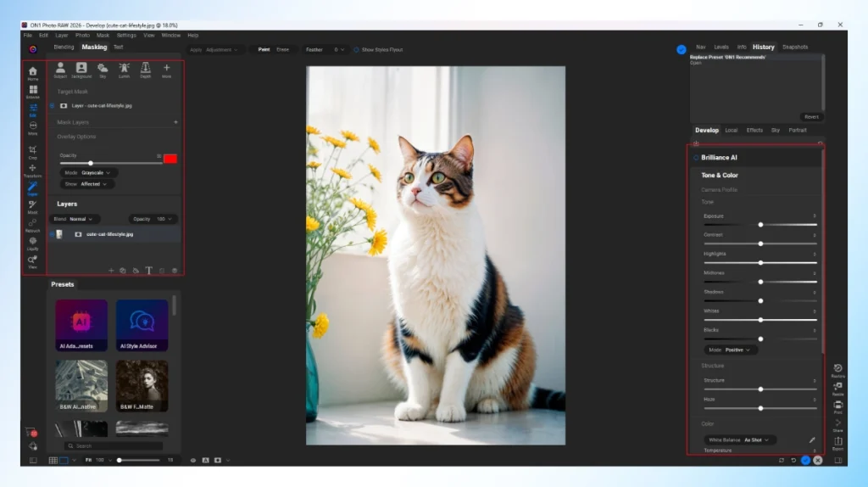Expand the Tone & Color section

pos(720,175)
